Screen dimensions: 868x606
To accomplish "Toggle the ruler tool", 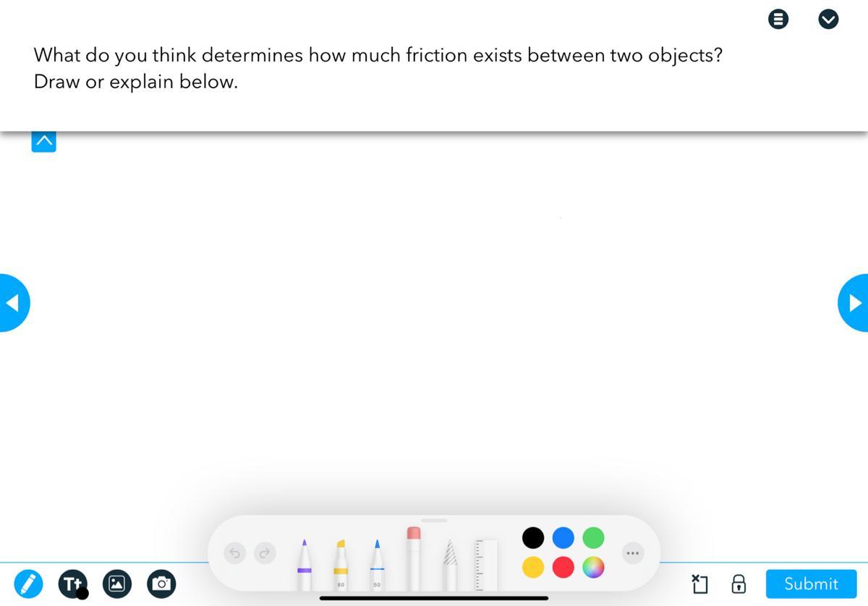I will 487,565.
